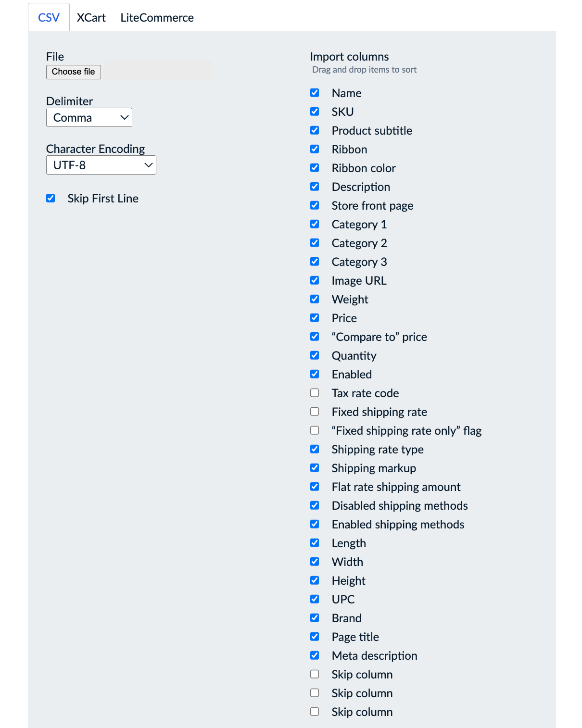
Task: Uncheck the "Compare to" price column
Action: click(315, 336)
